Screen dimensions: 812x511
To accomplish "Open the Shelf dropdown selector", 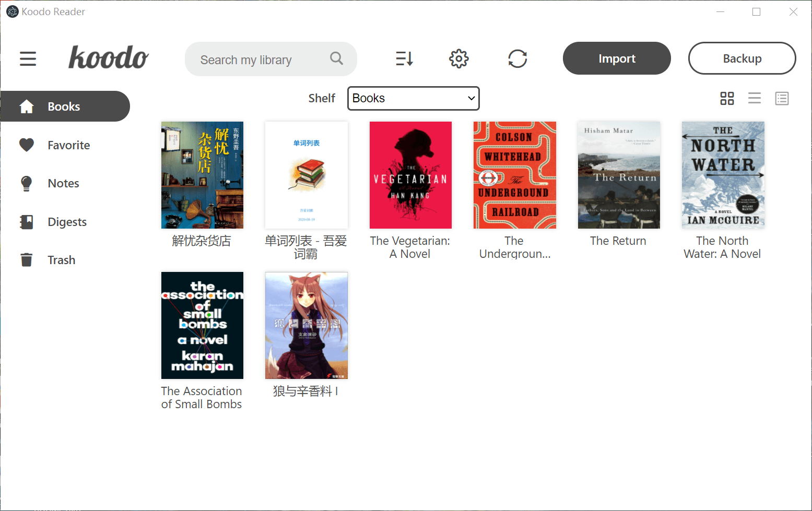I will [x=413, y=98].
